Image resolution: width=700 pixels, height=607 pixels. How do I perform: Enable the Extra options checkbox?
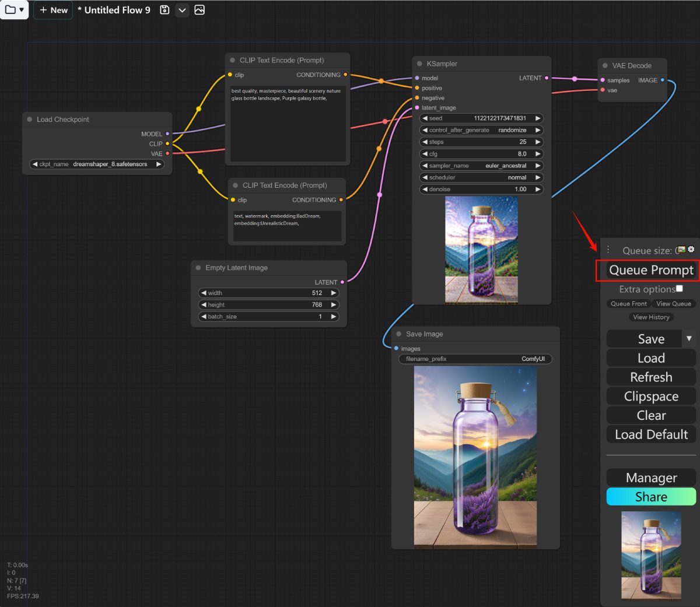click(679, 289)
